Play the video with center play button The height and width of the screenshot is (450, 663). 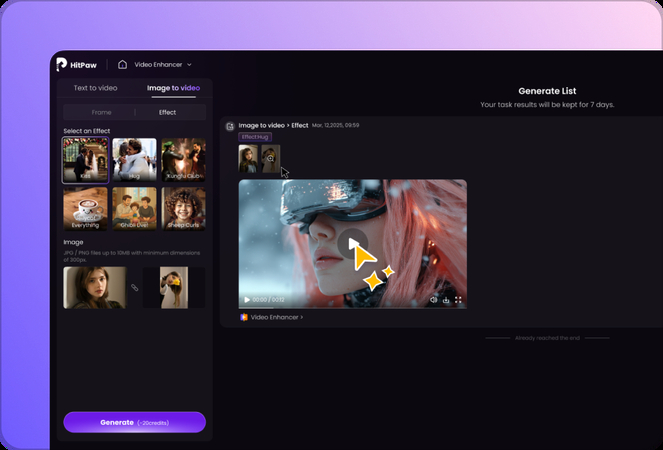[x=353, y=244]
